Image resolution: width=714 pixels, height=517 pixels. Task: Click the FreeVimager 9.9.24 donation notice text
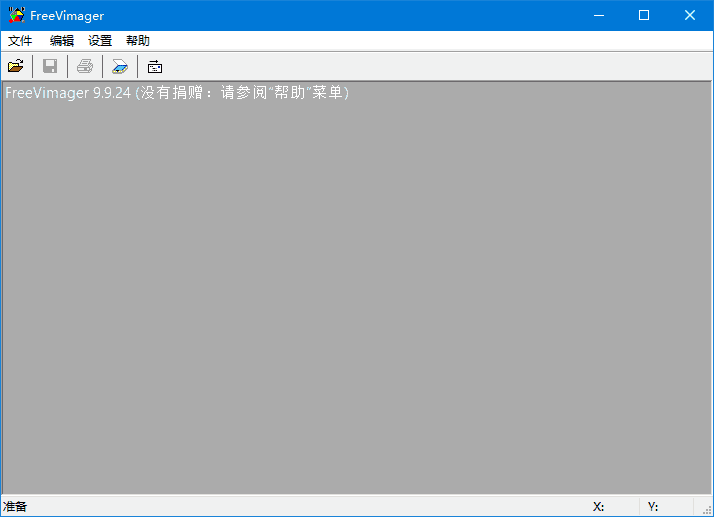pyautogui.click(x=177, y=93)
